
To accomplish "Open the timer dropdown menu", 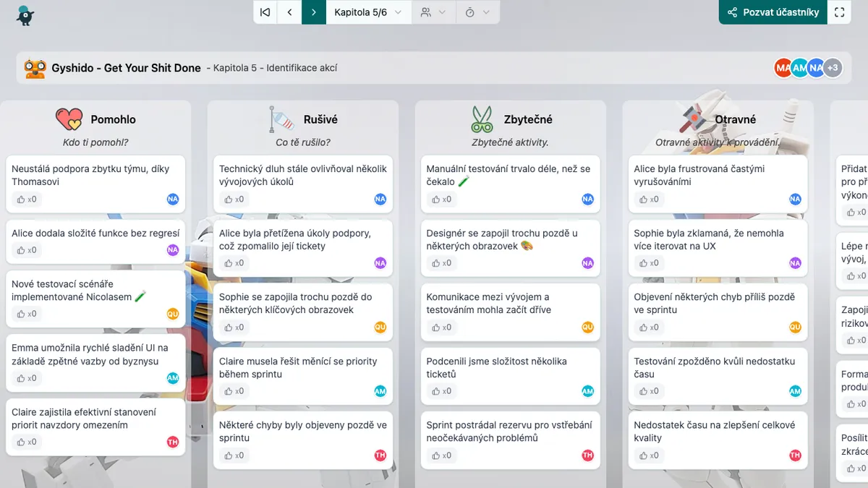I will (477, 12).
